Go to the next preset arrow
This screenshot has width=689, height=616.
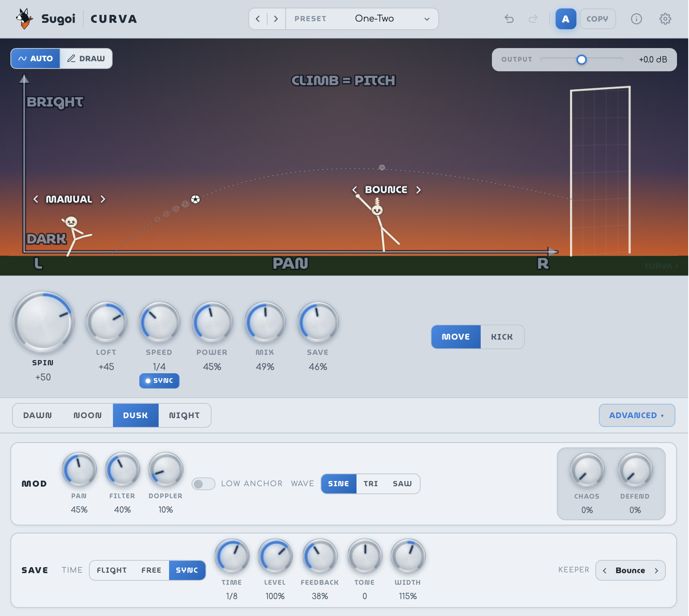tap(276, 19)
